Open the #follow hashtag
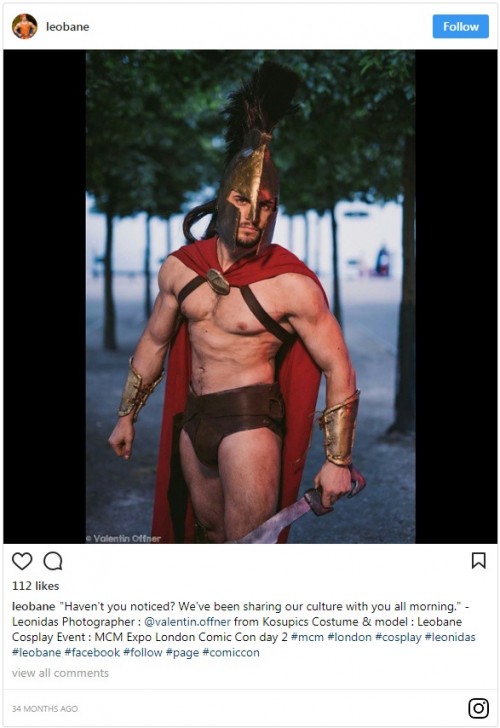The width and height of the screenshot is (500, 728). coord(143,652)
